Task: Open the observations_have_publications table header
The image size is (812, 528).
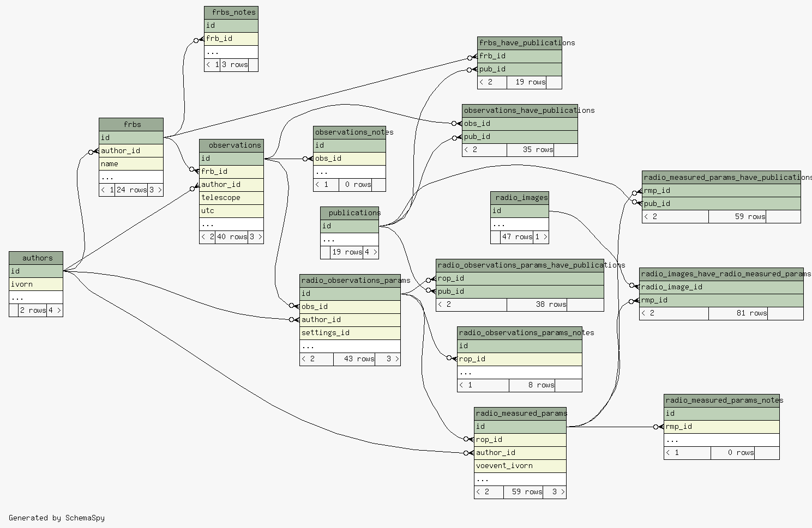Action: pyautogui.click(x=520, y=111)
